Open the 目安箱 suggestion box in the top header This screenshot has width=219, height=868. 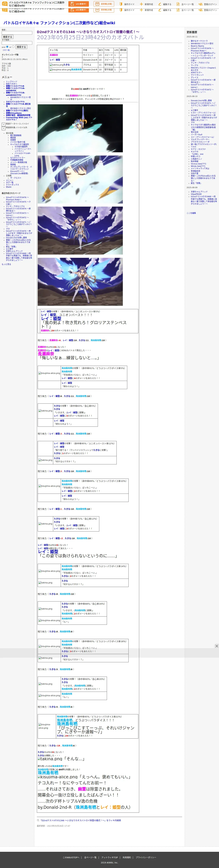(104, 4)
